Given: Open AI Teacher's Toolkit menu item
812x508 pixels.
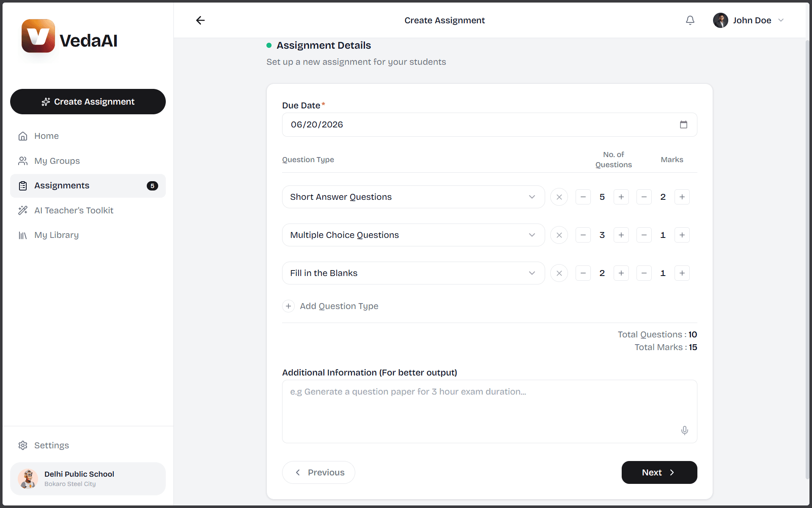Looking at the screenshot, I should click(x=88, y=210).
